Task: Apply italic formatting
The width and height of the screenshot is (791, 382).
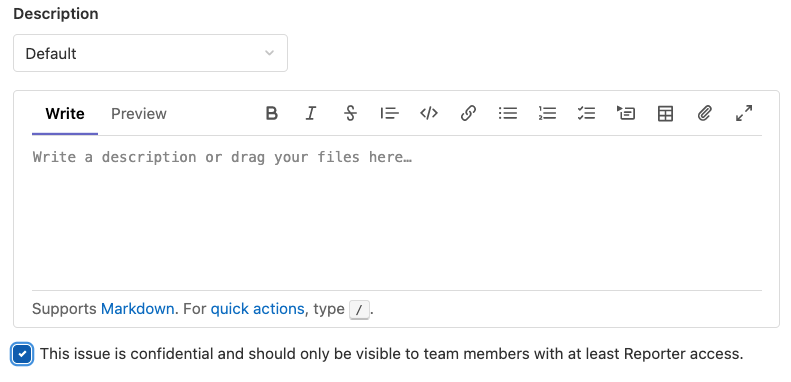Action: click(x=311, y=114)
